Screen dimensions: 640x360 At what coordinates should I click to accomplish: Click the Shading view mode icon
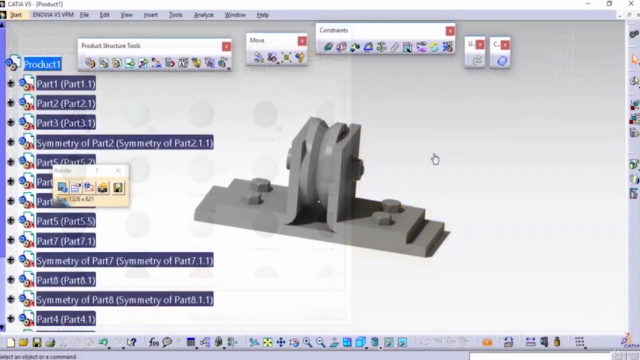point(375,342)
